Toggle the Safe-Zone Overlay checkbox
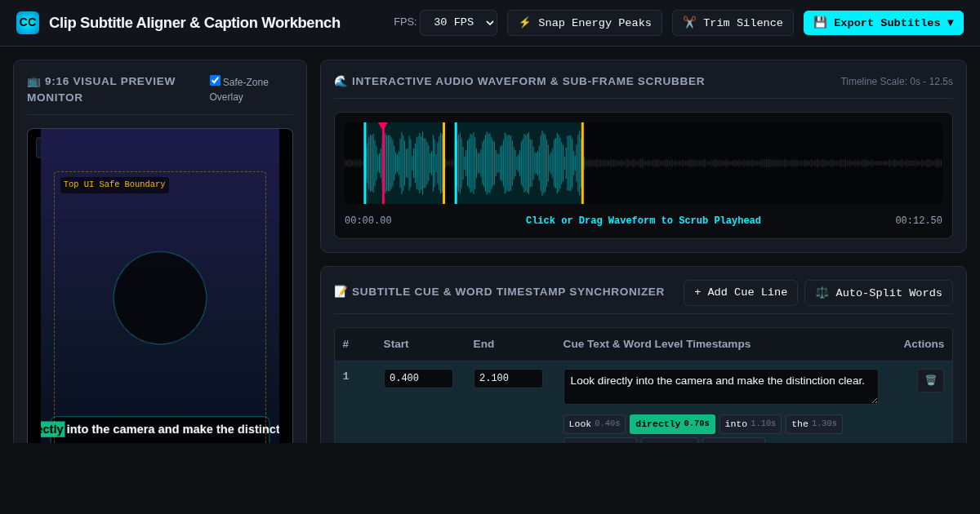Screen dimensions: 980x514 click(215, 81)
